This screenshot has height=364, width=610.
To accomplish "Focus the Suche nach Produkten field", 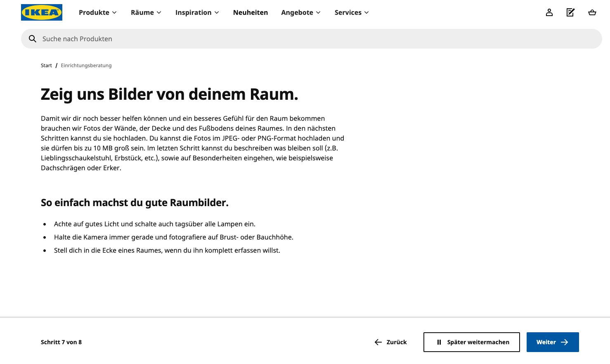I will pos(314,39).
